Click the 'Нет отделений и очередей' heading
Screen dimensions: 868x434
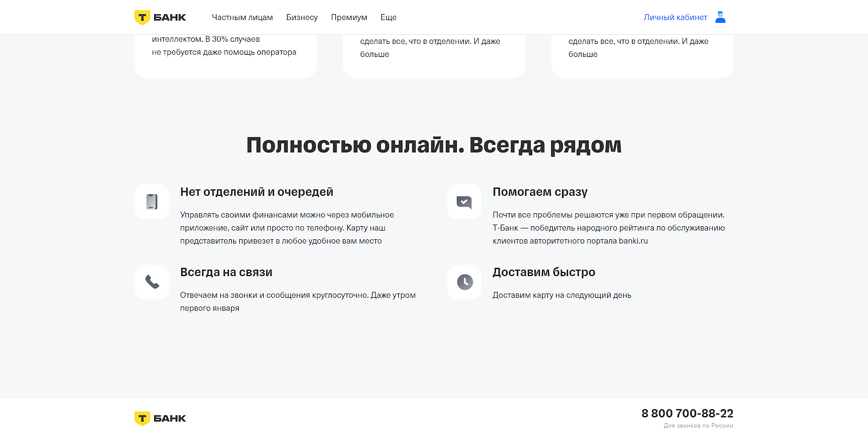pyautogui.click(x=257, y=192)
